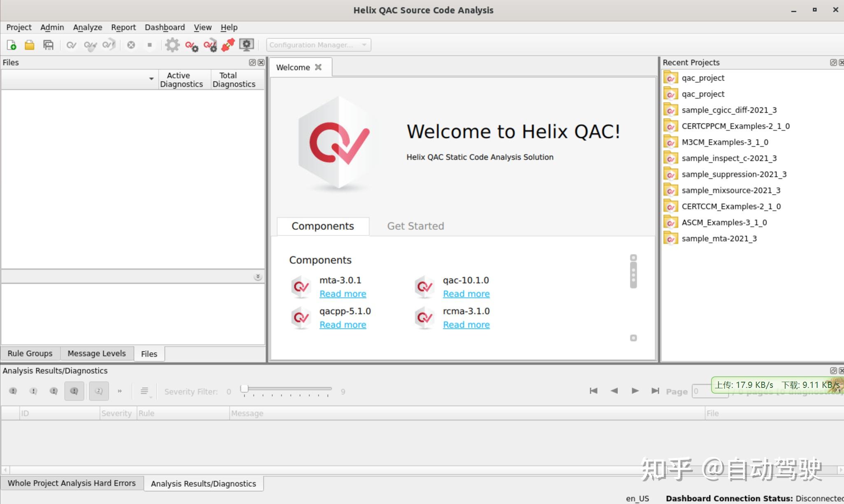Save the current project
This screenshot has height=504, width=844.
pos(48,44)
